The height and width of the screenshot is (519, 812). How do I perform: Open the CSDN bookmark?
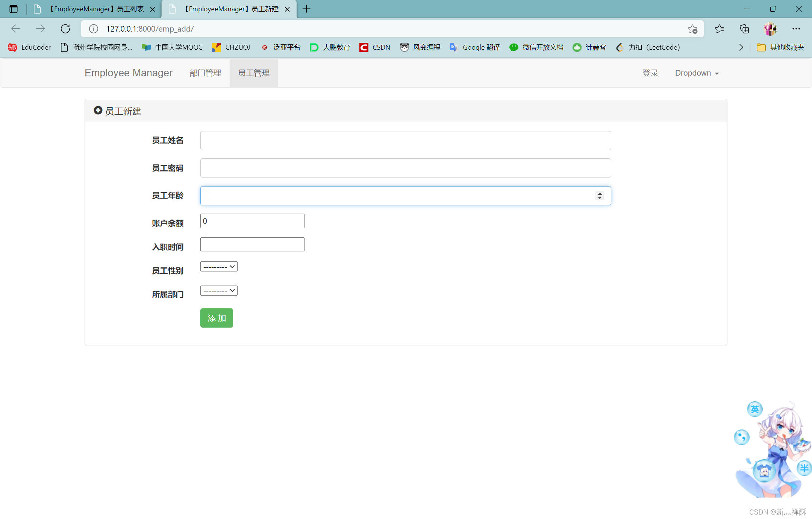click(375, 47)
